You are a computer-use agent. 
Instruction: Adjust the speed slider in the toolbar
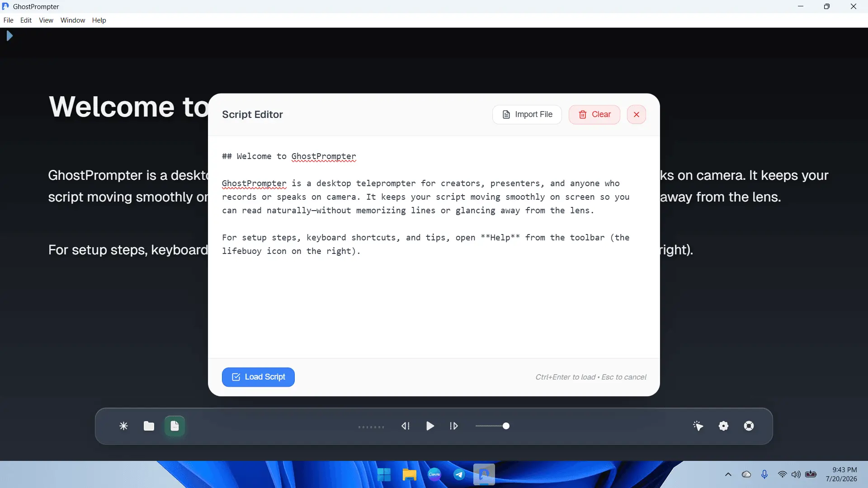click(x=492, y=426)
